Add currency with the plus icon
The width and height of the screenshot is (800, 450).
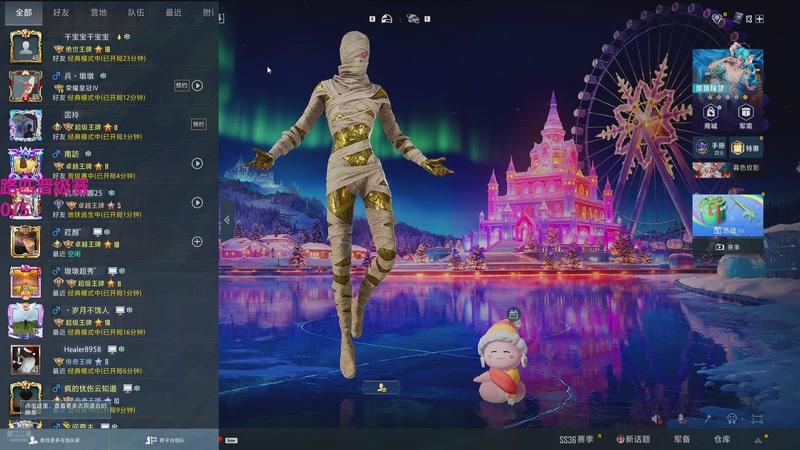pos(760,19)
